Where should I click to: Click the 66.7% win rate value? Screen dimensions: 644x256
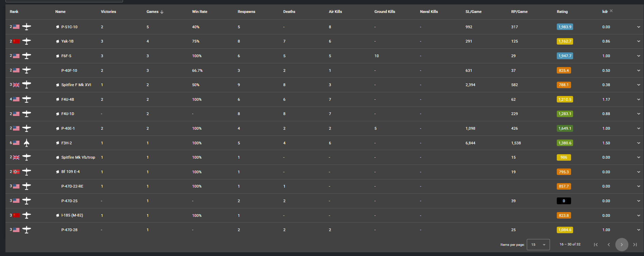click(x=197, y=70)
